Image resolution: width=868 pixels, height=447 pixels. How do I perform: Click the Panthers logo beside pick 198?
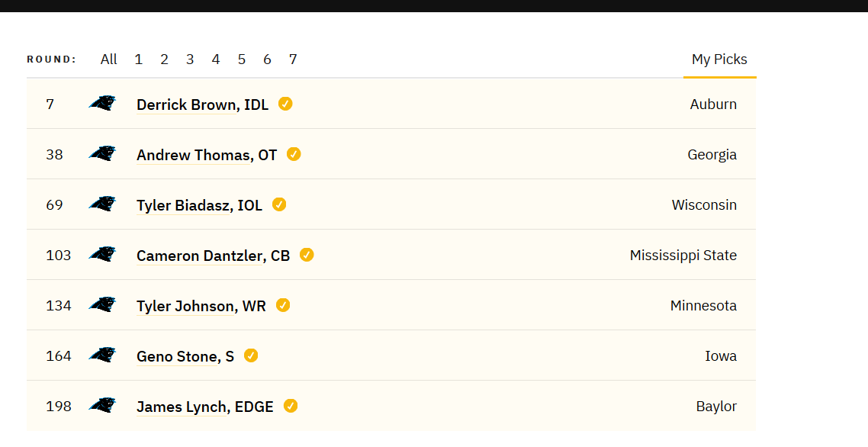click(102, 406)
